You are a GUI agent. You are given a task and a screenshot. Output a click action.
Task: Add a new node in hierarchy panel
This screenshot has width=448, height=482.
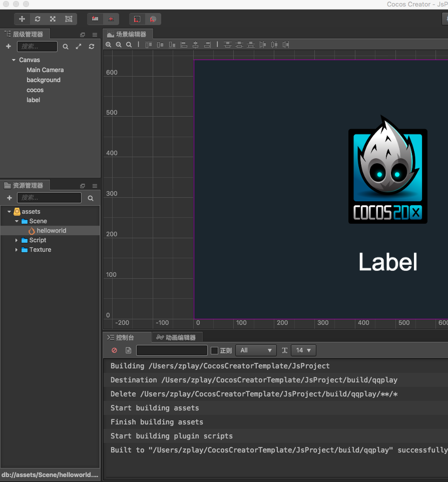(9, 47)
